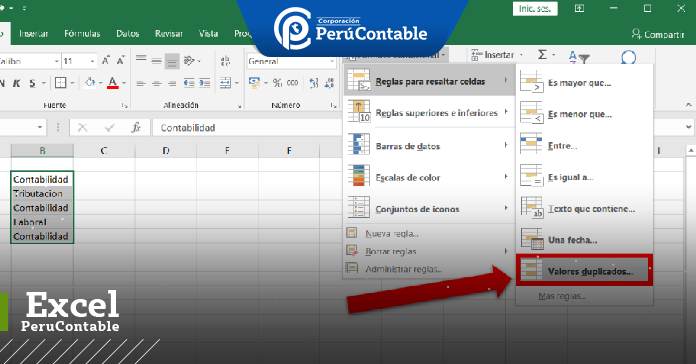Viewport: 696px width, 364px height.
Task: Click the find and select magnifier icon
Action: (x=629, y=57)
